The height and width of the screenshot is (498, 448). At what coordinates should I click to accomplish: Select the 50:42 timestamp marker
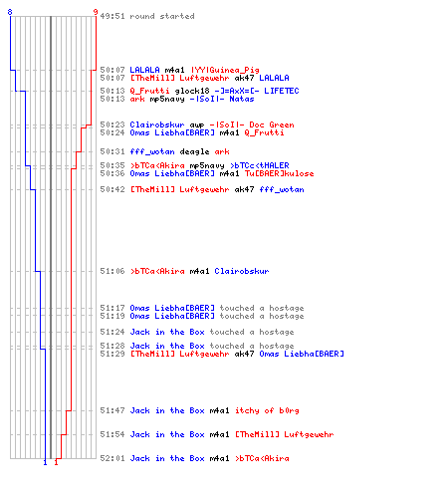pos(112,189)
